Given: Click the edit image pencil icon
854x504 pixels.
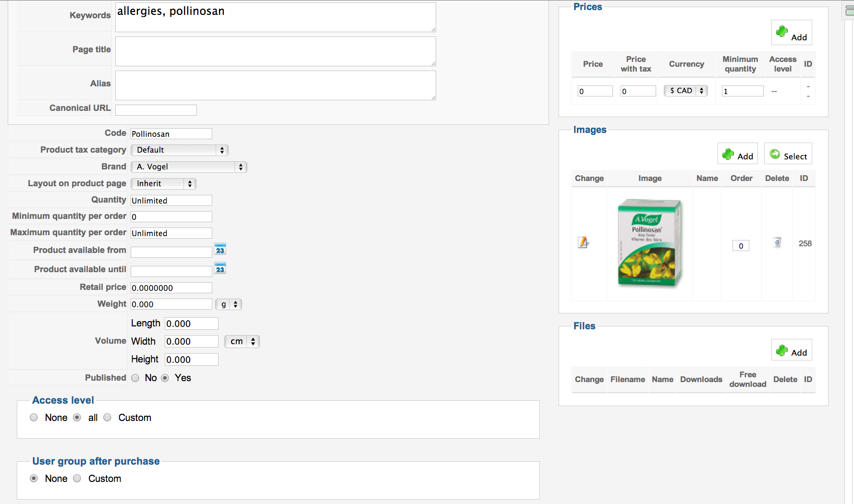Looking at the screenshot, I should coord(583,243).
